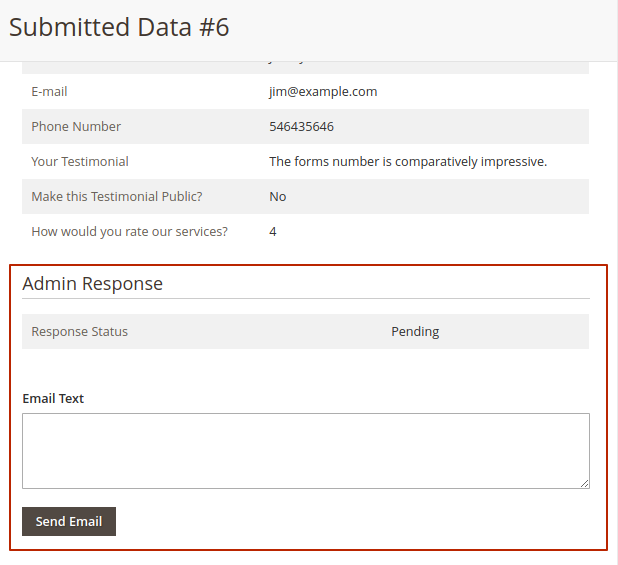The width and height of the screenshot is (618, 565).
Task: Click the Response Status label
Action: click(x=79, y=331)
